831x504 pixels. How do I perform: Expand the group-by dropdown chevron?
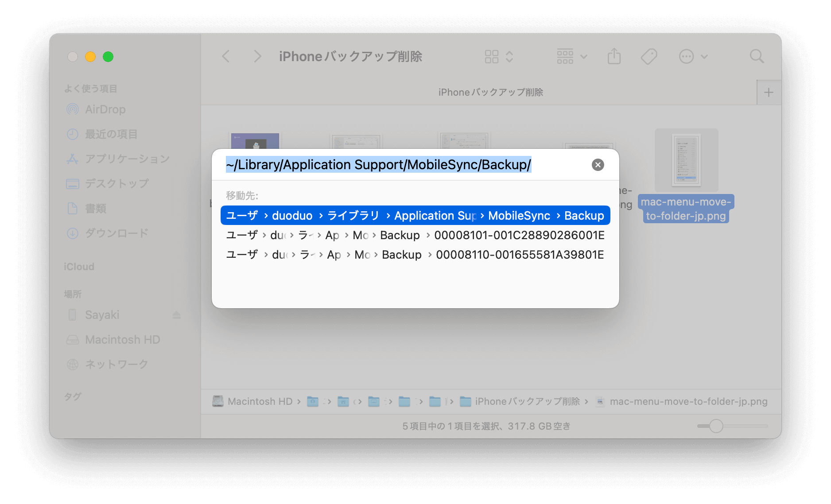tap(584, 57)
